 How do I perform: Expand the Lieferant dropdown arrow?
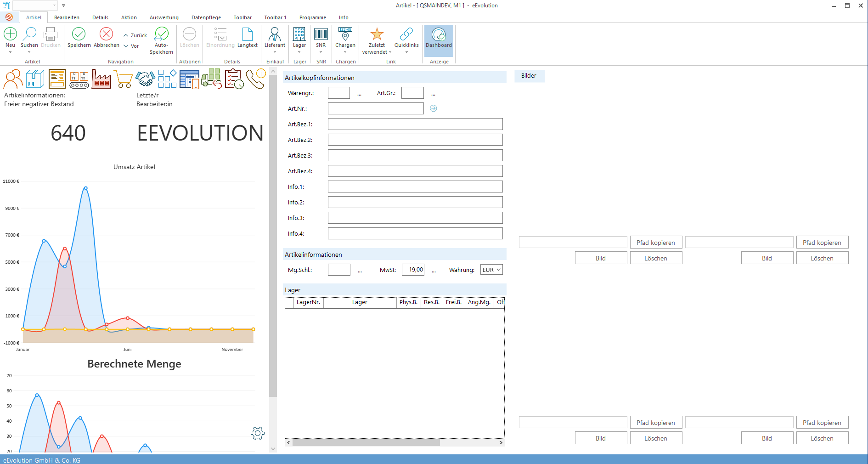(275, 52)
